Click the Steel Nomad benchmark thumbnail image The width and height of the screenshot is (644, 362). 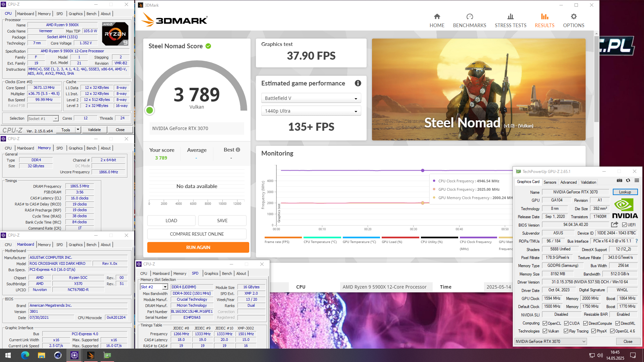click(x=479, y=89)
